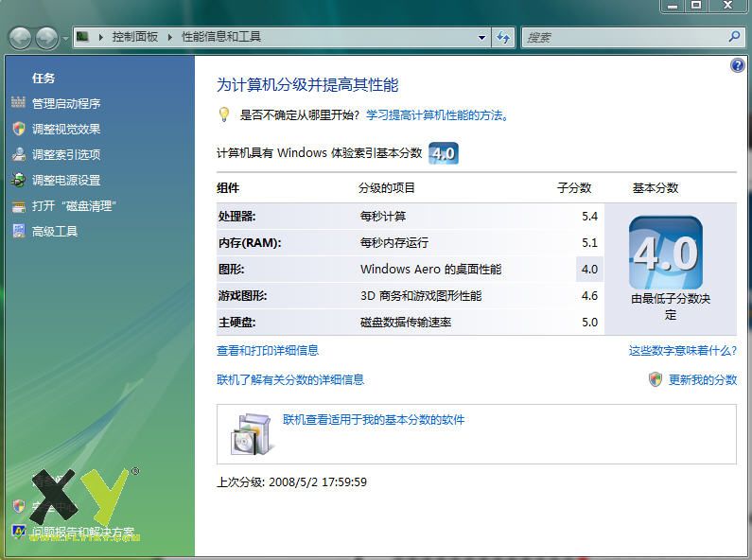The image size is (752, 560).
Task: Click the icon beside 管理启动程序
Action: point(18,102)
